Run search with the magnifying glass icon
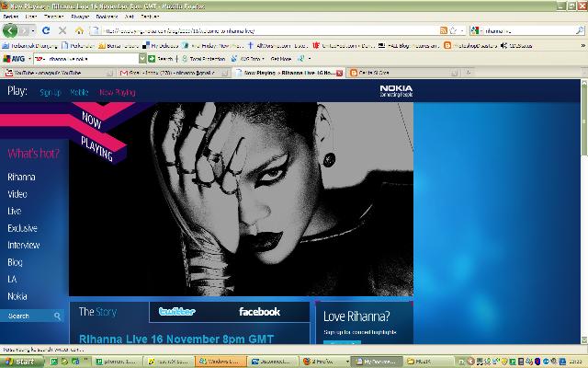 (x=580, y=30)
